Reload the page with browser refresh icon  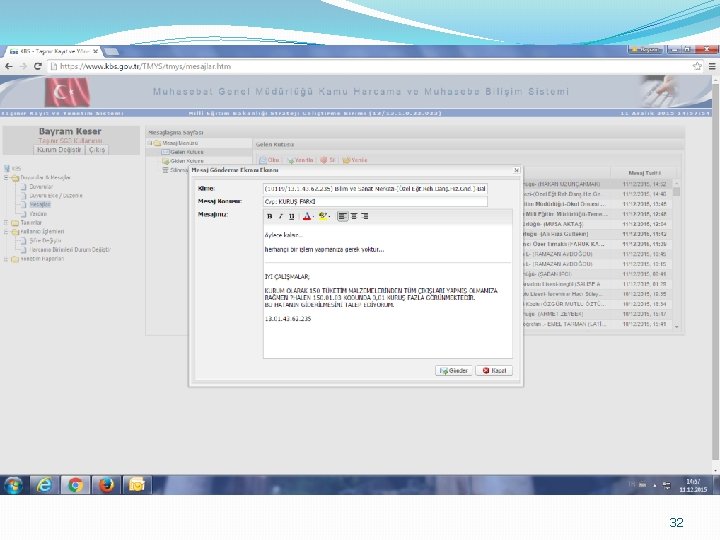pos(38,66)
